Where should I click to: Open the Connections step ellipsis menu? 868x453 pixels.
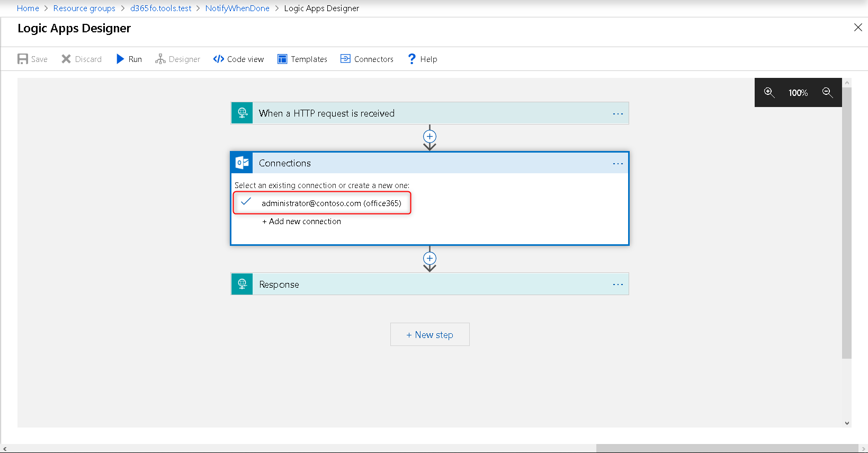(618, 164)
